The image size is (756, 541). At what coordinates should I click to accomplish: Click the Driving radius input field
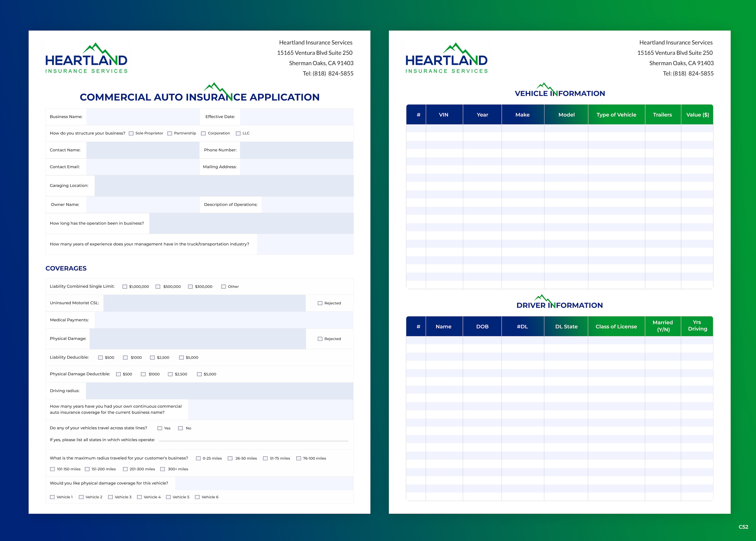tap(219, 391)
